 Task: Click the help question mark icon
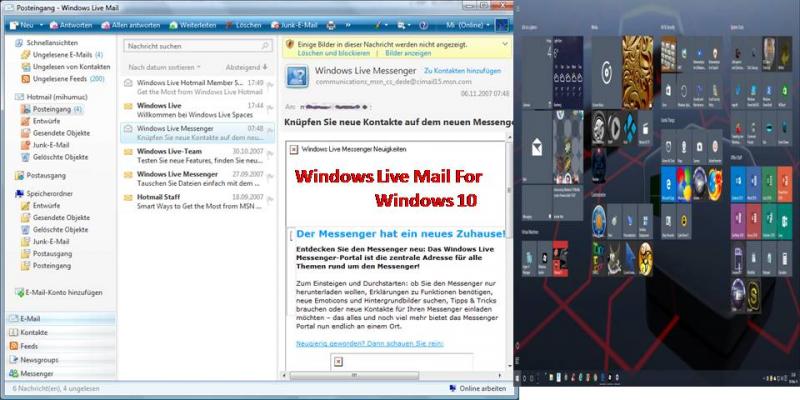tap(423, 25)
